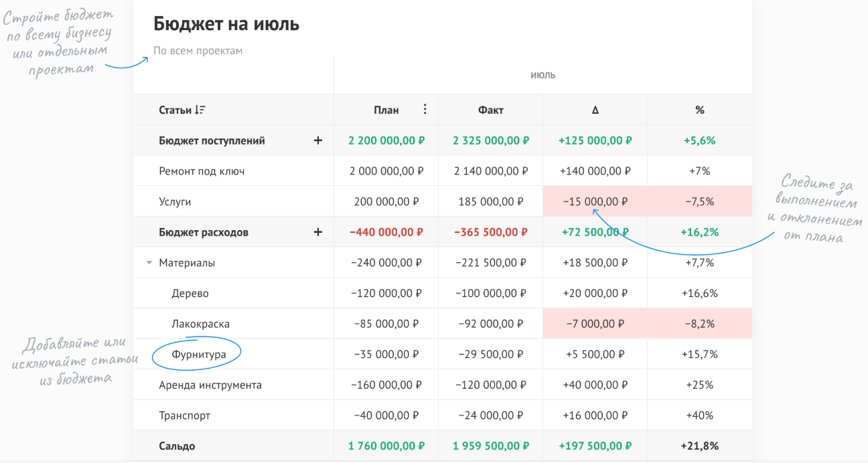Image resolution: width=868 pixels, height=463 pixels.
Task: Select the Транспорт expense item
Action: [x=184, y=415]
